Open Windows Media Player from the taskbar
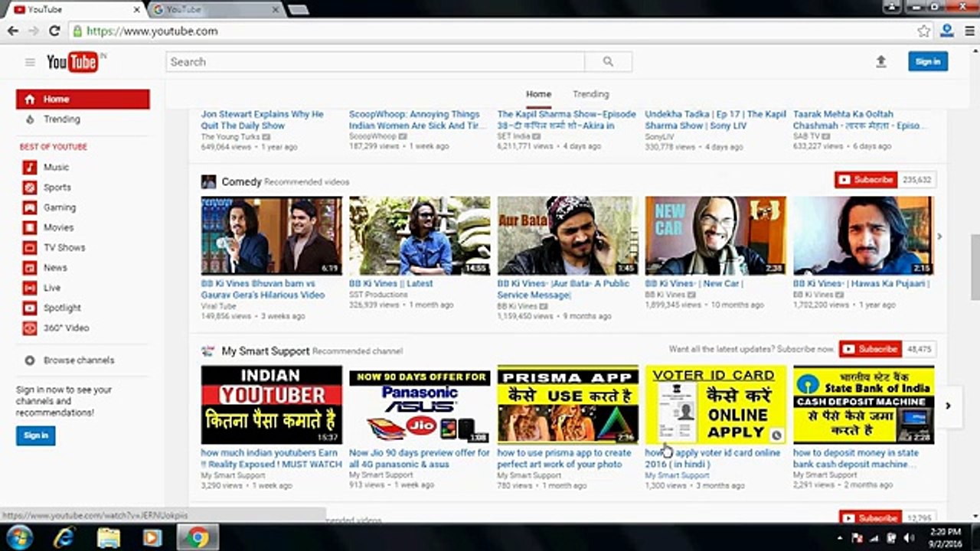 tap(152, 538)
